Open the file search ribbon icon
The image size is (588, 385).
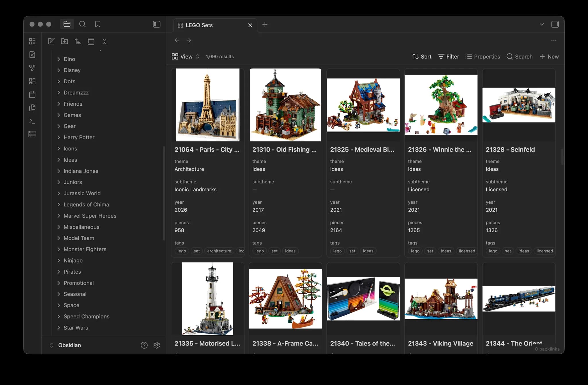pyautogui.click(x=32, y=55)
